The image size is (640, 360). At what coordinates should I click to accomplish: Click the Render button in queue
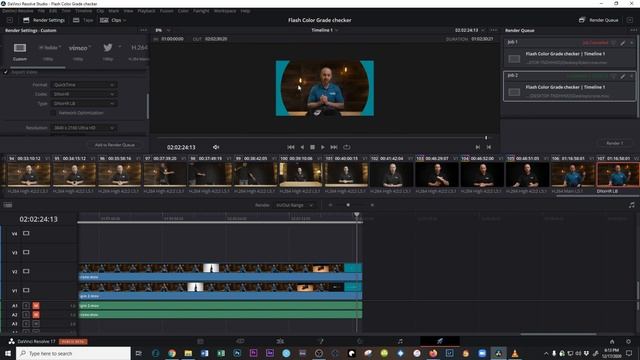[x=614, y=143]
